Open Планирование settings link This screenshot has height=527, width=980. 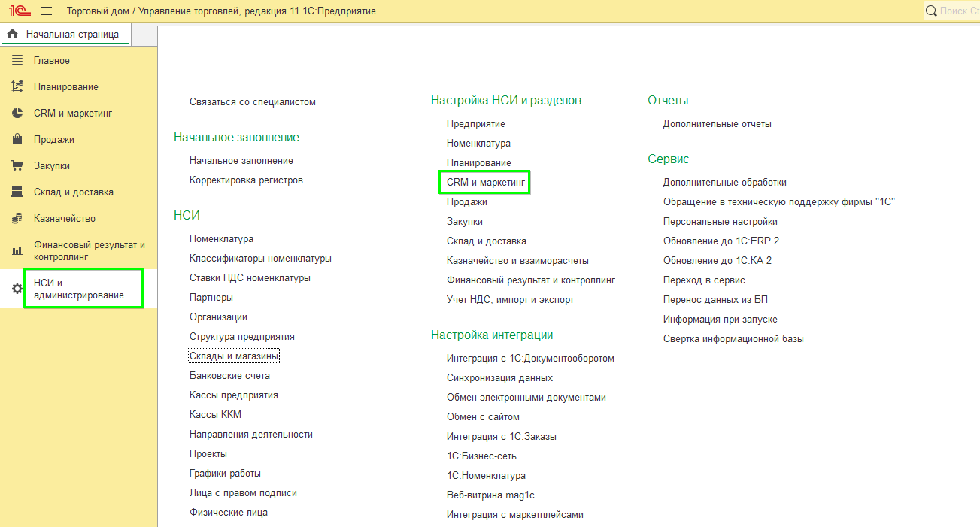[479, 162]
